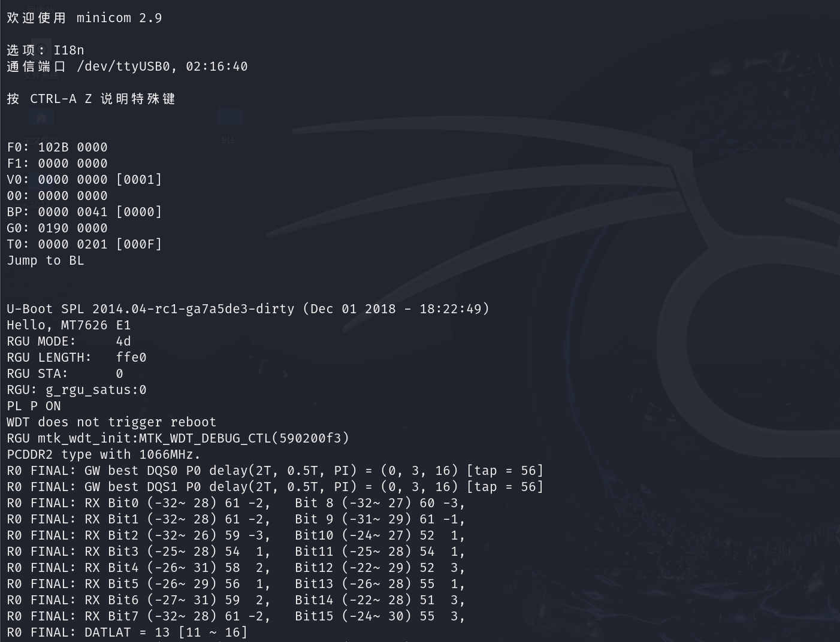The image size is (840, 642).
Task: Click the RX Bit2 result entry
Action: pyautogui.click(x=177, y=535)
